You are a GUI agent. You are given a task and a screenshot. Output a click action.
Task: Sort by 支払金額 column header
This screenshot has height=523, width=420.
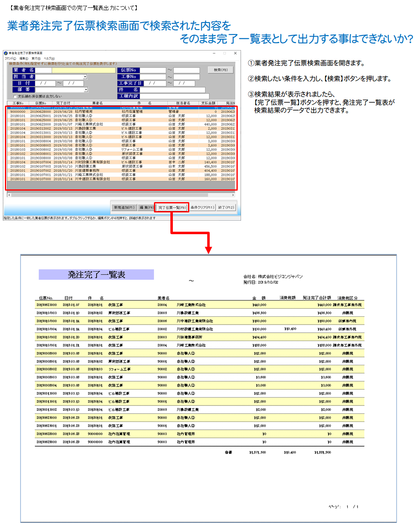pyautogui.click(x=208, y=103)
